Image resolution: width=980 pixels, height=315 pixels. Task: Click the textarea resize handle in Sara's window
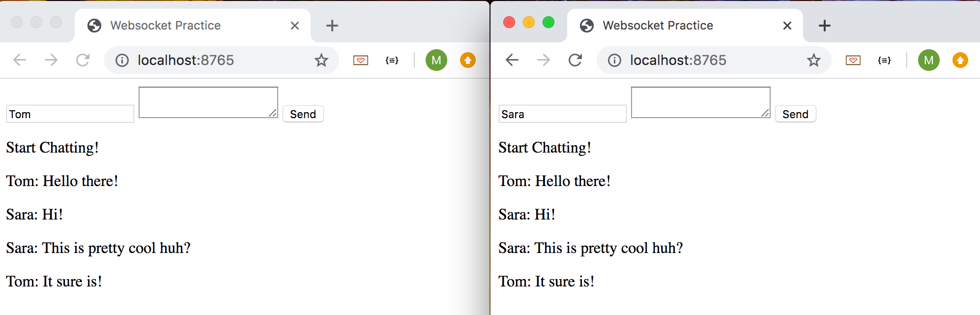point(765,113)
